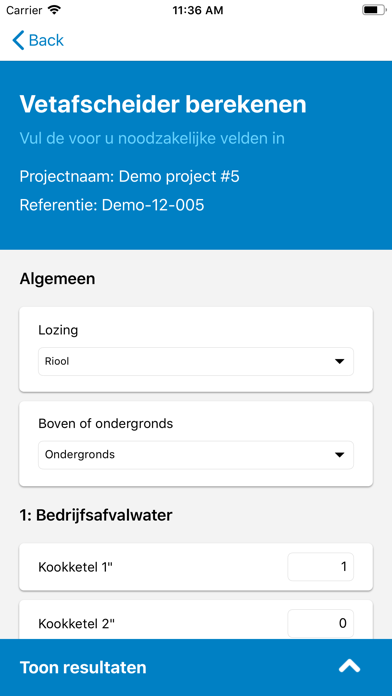Click the Ondergronds dropdown arrow
This screenshot has width=392, height=696.
[340, 455]
